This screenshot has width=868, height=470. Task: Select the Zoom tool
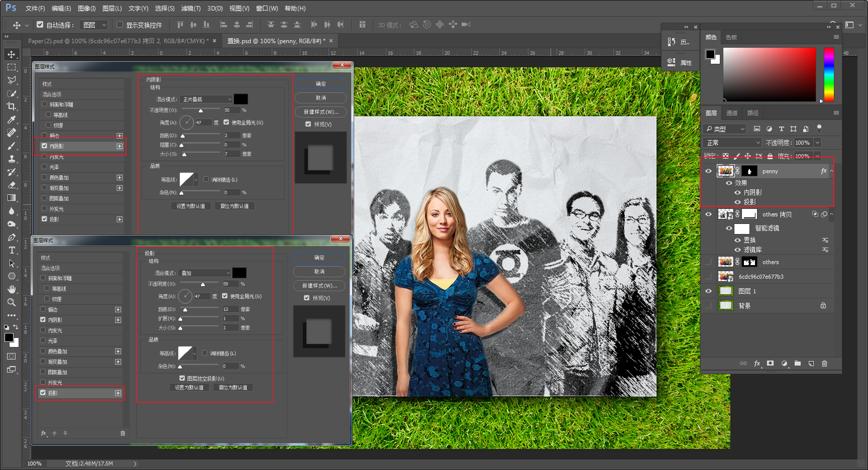coord(11,302)
